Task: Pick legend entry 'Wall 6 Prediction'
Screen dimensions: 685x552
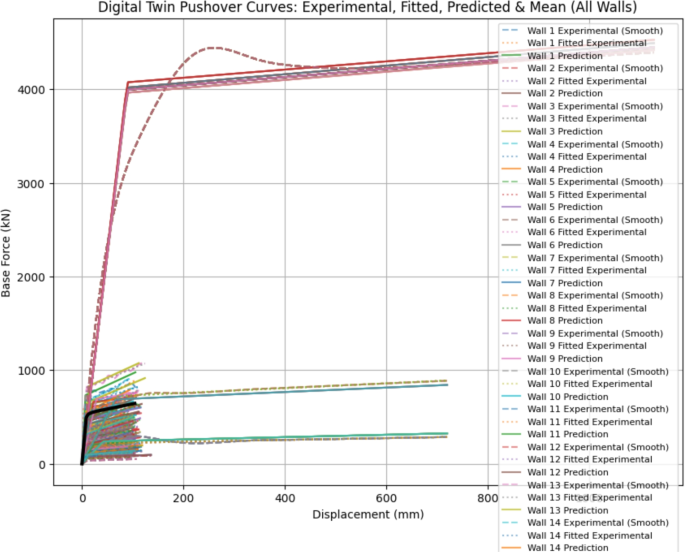Action: point(552,245)
